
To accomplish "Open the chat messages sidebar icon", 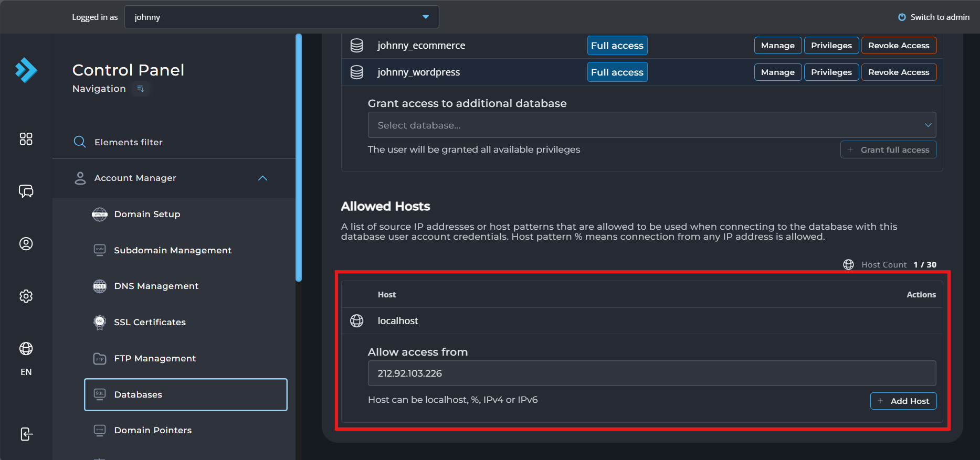I will (x=26, y=191).
